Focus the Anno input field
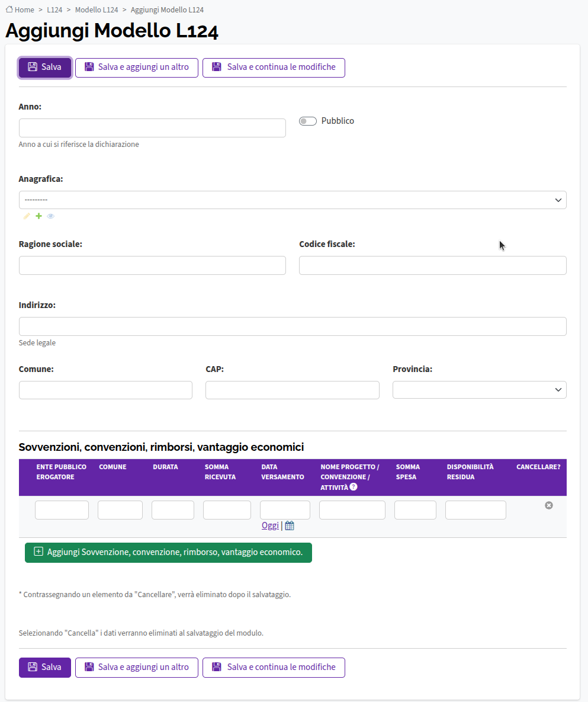 [152, 128]
